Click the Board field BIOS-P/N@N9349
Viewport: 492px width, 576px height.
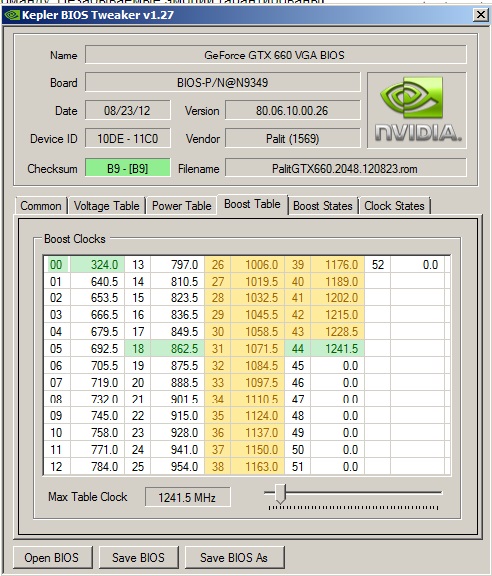222,82
